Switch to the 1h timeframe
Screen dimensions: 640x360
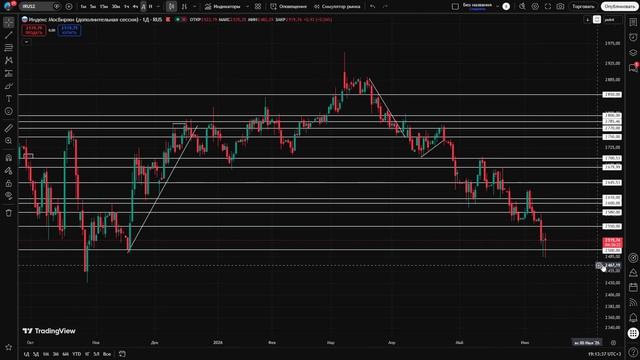[x=127, y=7]
